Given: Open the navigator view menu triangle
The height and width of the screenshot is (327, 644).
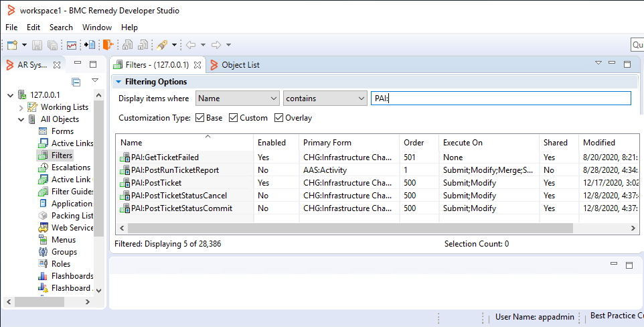Looking at the screenshot, I should tap(95, 80).
